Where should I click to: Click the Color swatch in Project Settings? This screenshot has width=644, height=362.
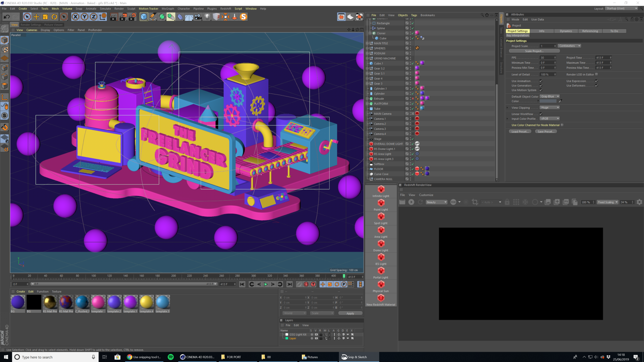click(548, 101)
